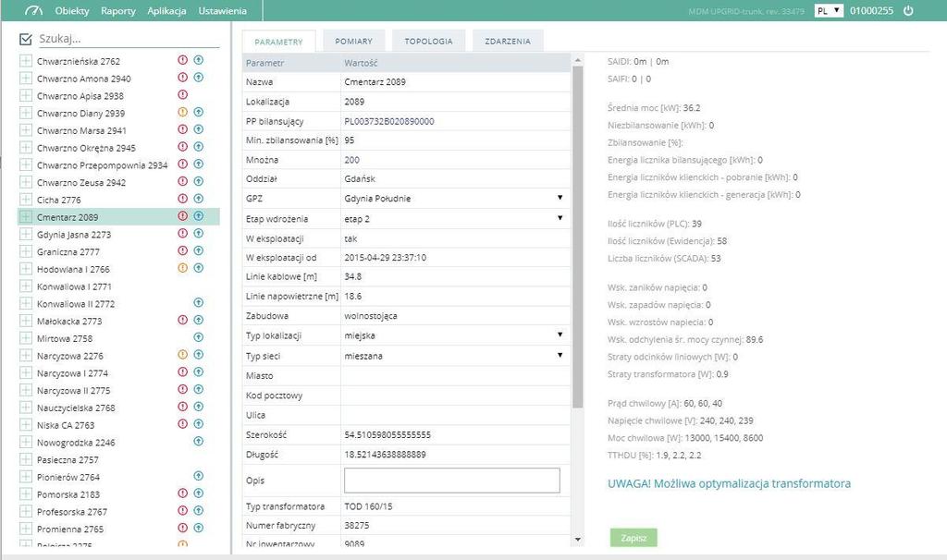
Task: Click red alert icon for Chwarznieńska 2762
Action: pyautogui.click(x=182, y=60)
